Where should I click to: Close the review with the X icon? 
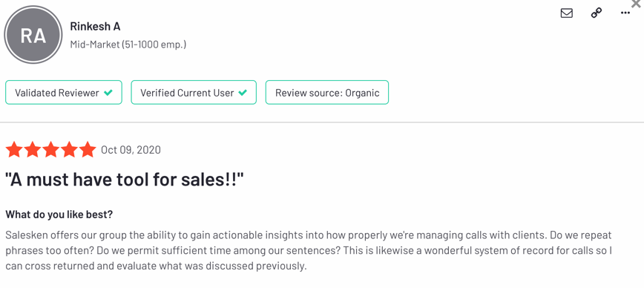coord(636,3)
